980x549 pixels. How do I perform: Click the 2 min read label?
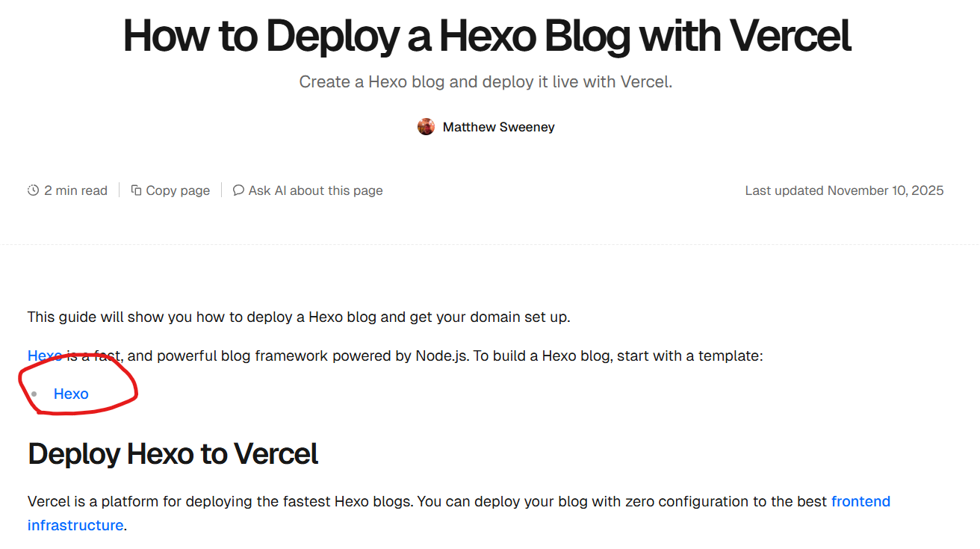point(75,190)
